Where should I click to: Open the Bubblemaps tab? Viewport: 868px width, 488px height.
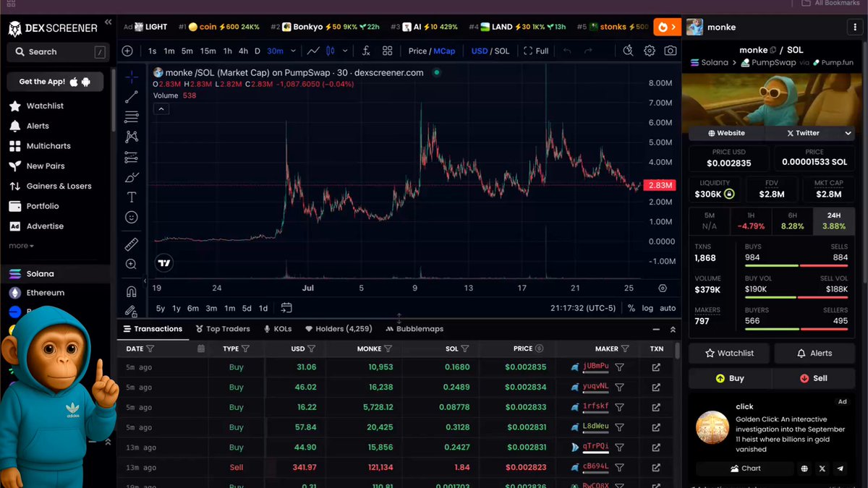(x=414, y=329)
